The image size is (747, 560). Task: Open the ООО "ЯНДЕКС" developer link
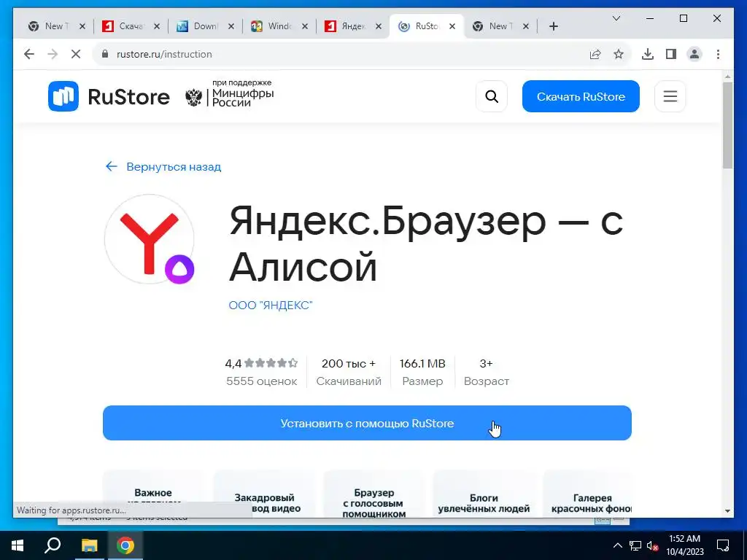click(x=271, y=306)
